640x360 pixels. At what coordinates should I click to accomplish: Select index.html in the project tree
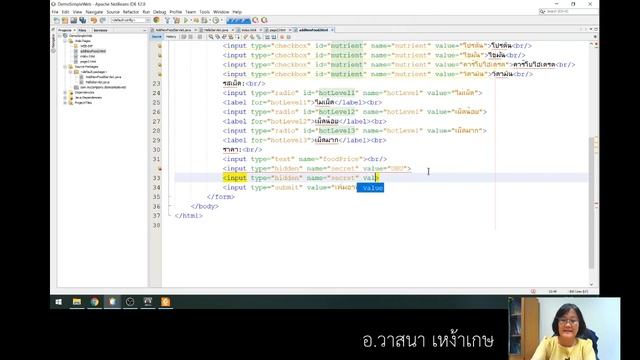[88, 56]
